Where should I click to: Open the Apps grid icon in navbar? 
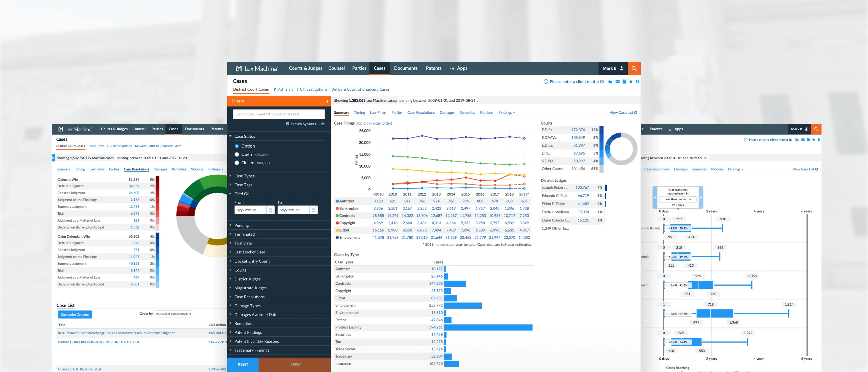452,68
